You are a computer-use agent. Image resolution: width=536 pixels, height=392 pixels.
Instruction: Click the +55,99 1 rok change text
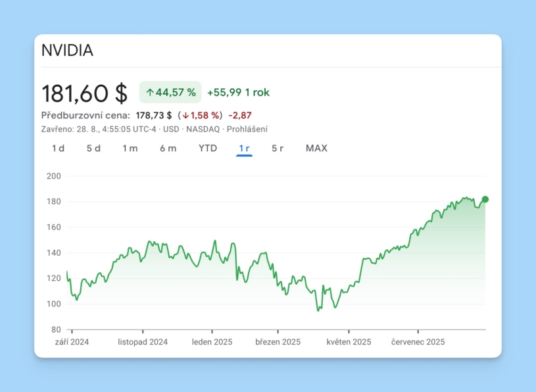[x=237, y=93]
